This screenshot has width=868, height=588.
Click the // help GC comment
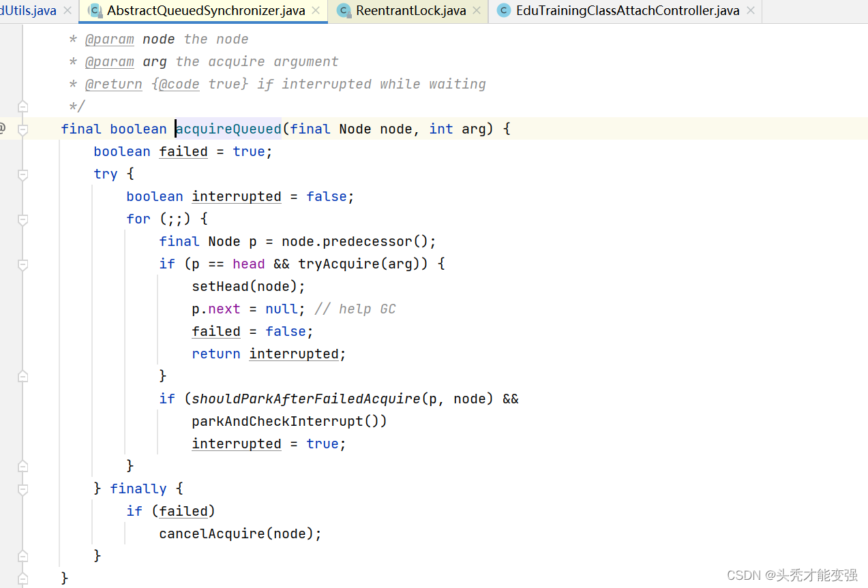355,309
